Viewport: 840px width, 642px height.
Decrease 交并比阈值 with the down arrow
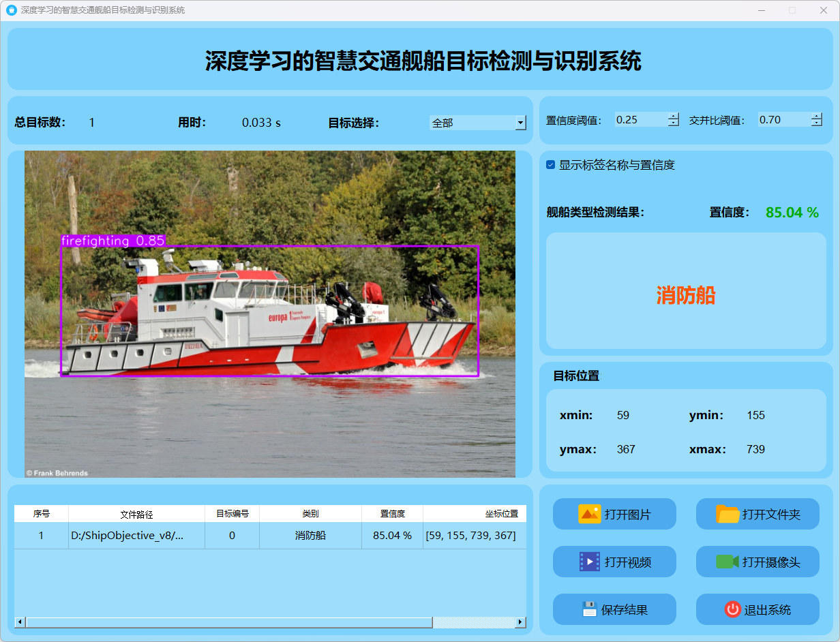[x=817, y=123]
